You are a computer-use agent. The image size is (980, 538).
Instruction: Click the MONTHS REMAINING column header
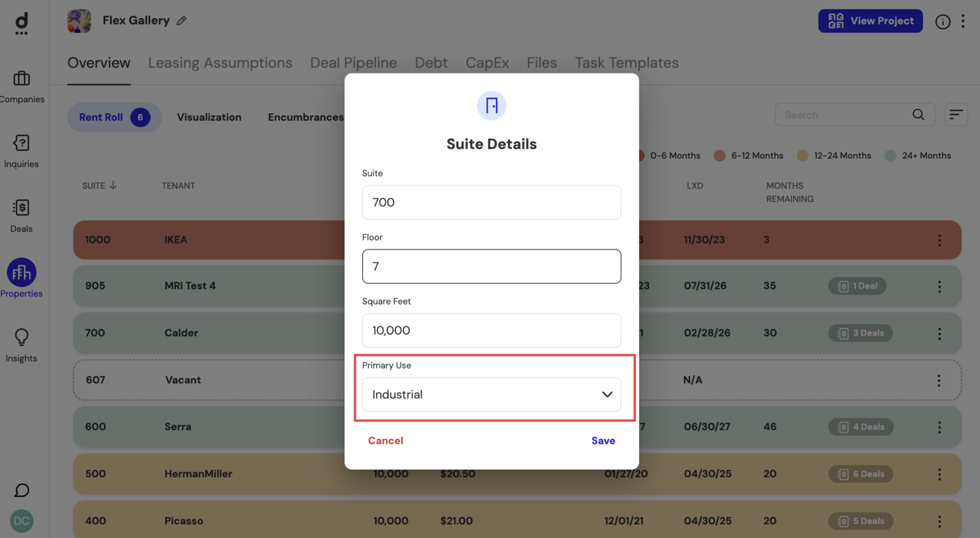[790, 193]
